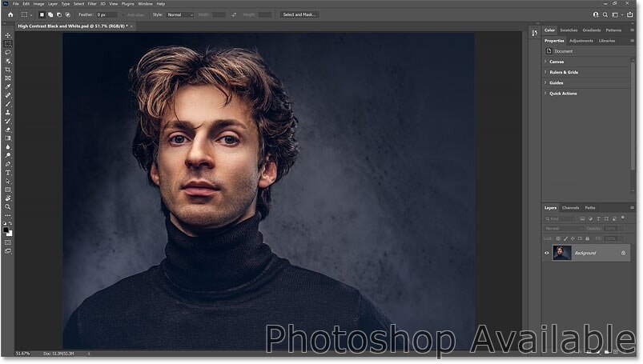Open the layer Kind filter dropdown

pyautogui.click(x=561, y=218)
